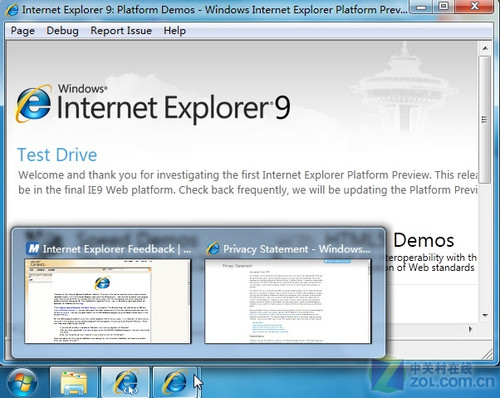This screenshot has width=500, height=398.
Task: Click the title bar IE icon
Action: click(12, 10)
